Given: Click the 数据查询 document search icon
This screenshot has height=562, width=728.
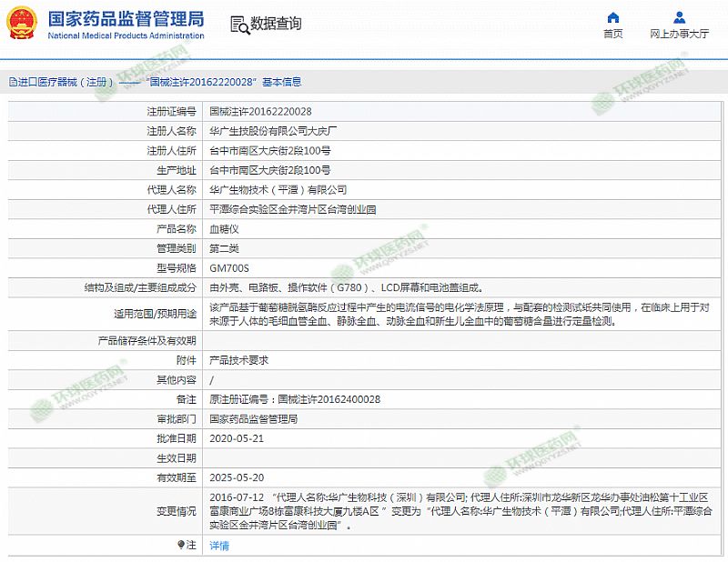Looking at the screenshot, I should pyautogui.click(x=238, y=25).
